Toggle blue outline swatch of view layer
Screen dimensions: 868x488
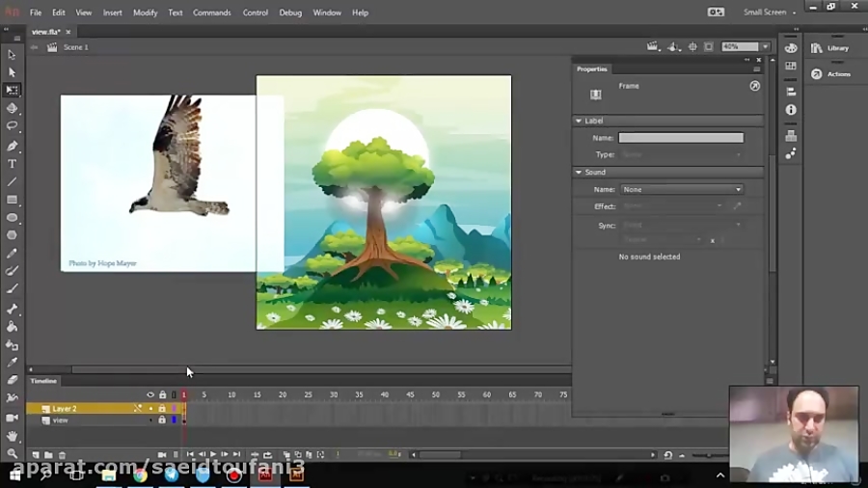(174, 420)
